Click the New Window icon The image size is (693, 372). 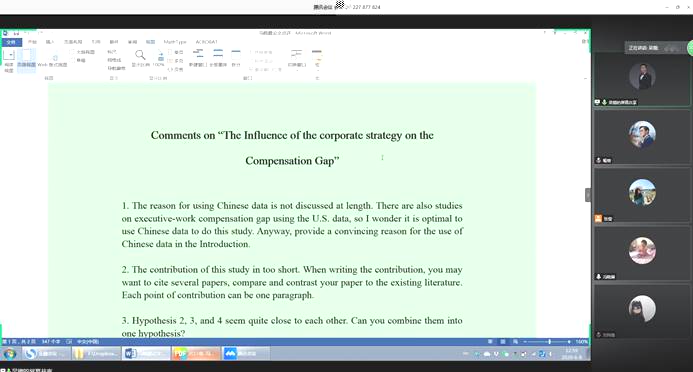[x=198, y=58]
